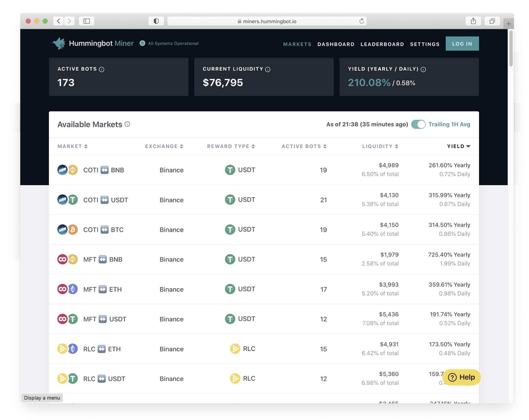Image resolution: width=529 pixels, height=420 pixels.
Task: Open the yellow Help button
Action: click(x=462, y=377)
